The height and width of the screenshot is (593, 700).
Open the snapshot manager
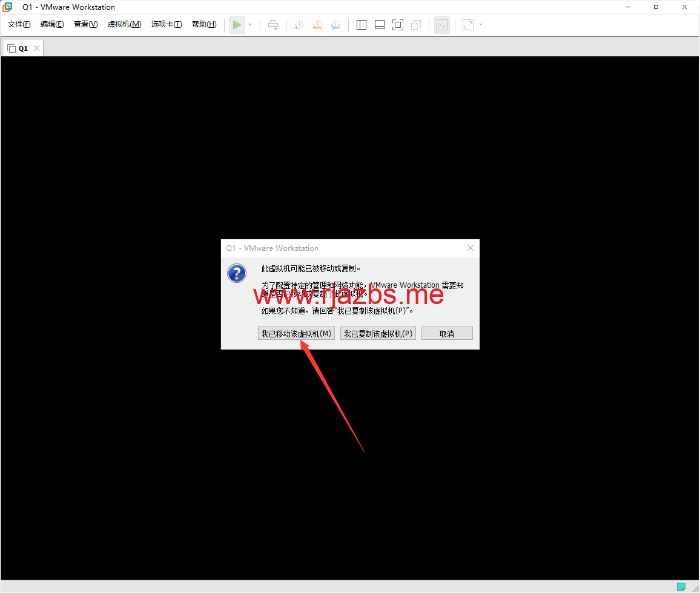tap(335, 25)
